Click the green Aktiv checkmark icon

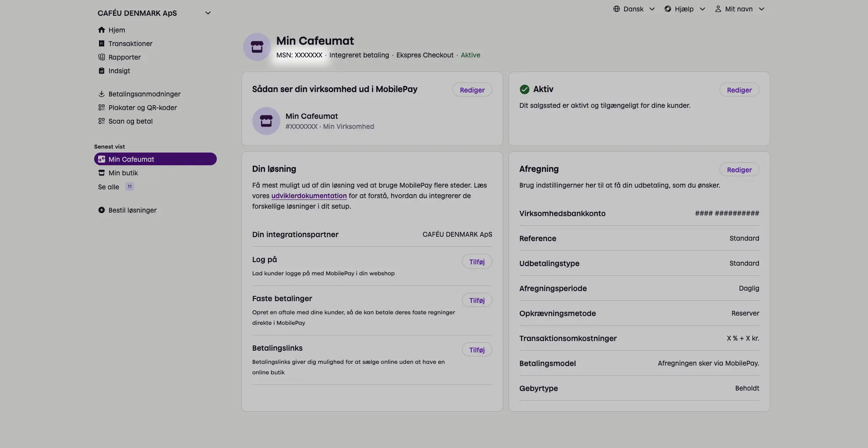[x=524, y=89]
